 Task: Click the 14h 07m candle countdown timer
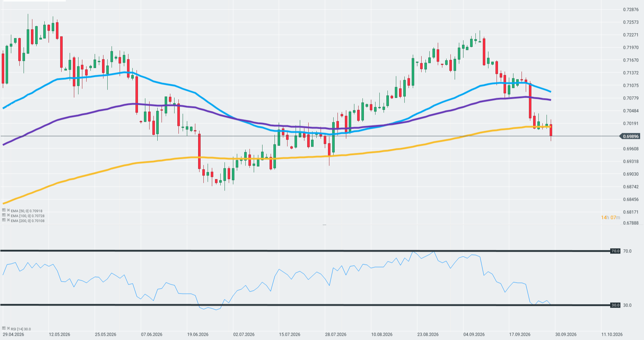click(x=611, y=218)
